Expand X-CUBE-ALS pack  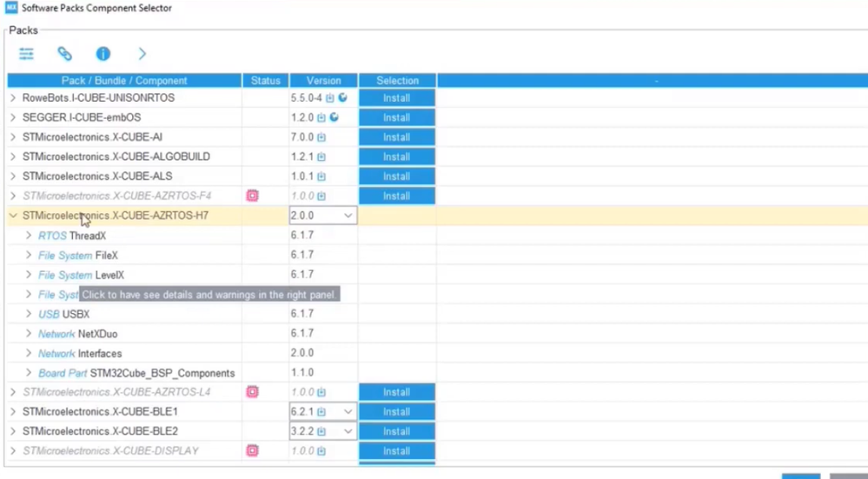(x=13, y=176)
